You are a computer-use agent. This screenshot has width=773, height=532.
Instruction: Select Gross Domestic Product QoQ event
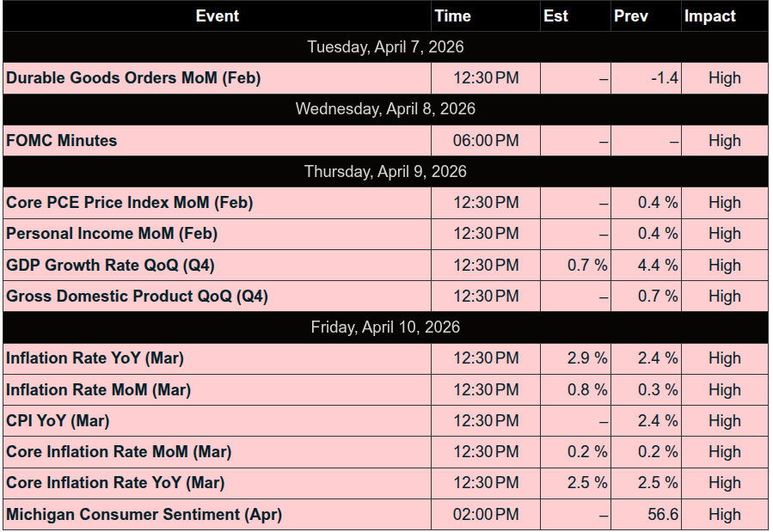137,297
